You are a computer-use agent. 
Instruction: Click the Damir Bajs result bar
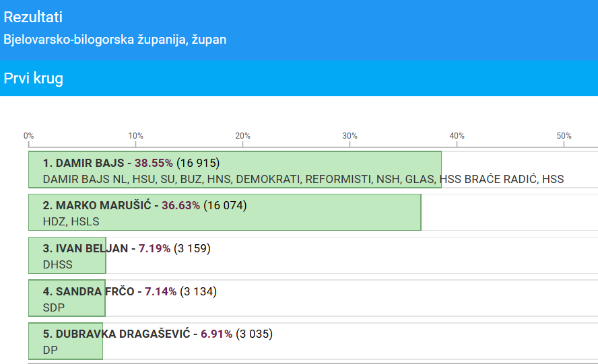coord(235,170)
